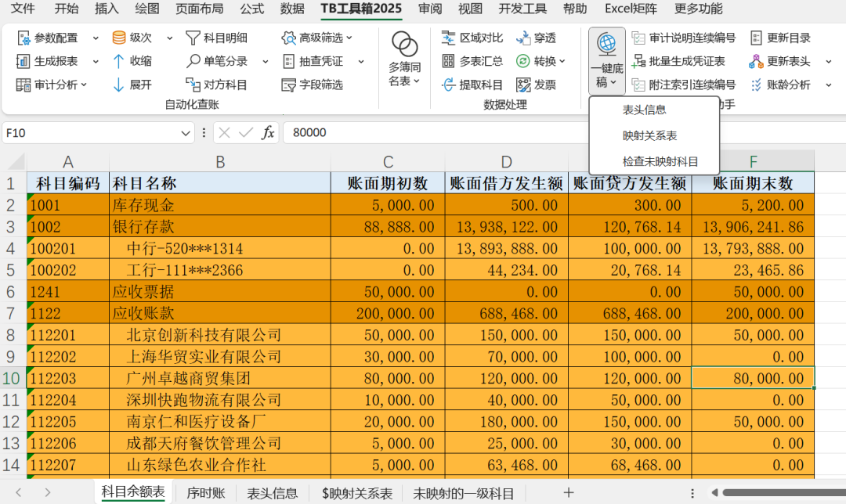Click the 展开 (expand) button
This screenshot has width=846, height=504.
pos(132,85)
